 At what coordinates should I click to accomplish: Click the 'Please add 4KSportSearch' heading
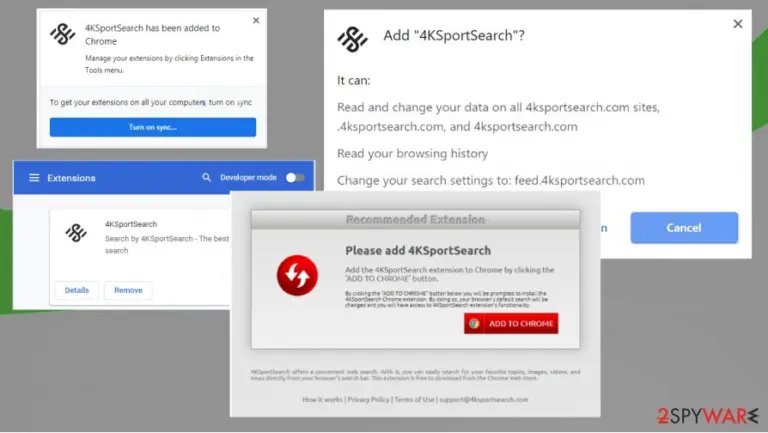tap(418, 251)
